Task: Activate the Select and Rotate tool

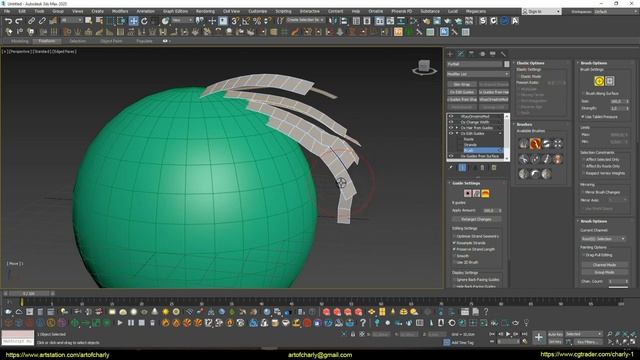Action: click(x=144, y=20)
